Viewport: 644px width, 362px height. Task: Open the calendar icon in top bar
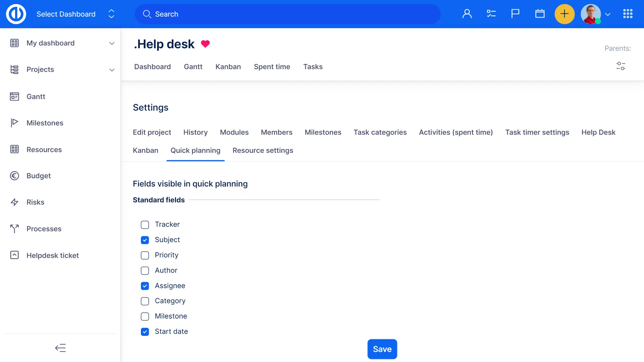click(x=540, y=14)
